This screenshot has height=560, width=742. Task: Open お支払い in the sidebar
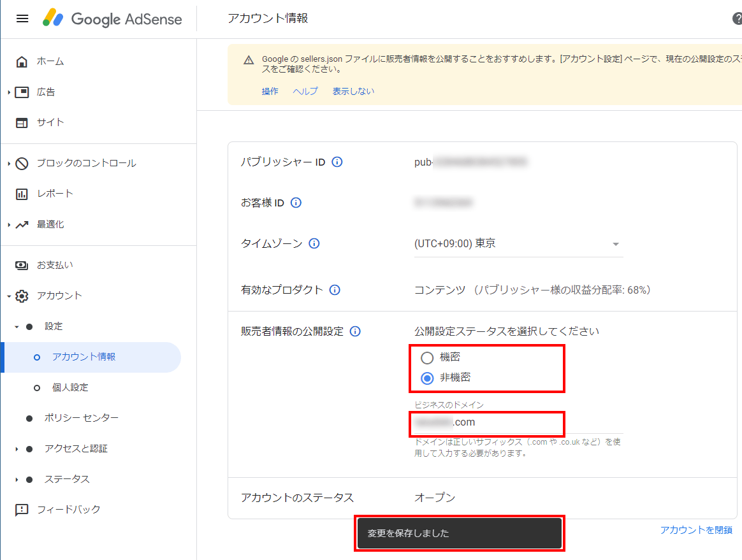55,265
